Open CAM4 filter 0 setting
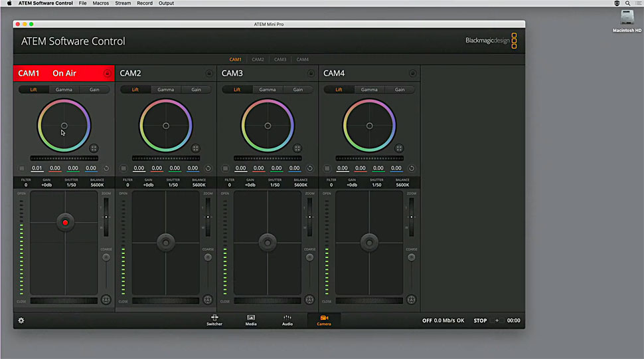This screenshot has height=359, width=644. (331, 183)
